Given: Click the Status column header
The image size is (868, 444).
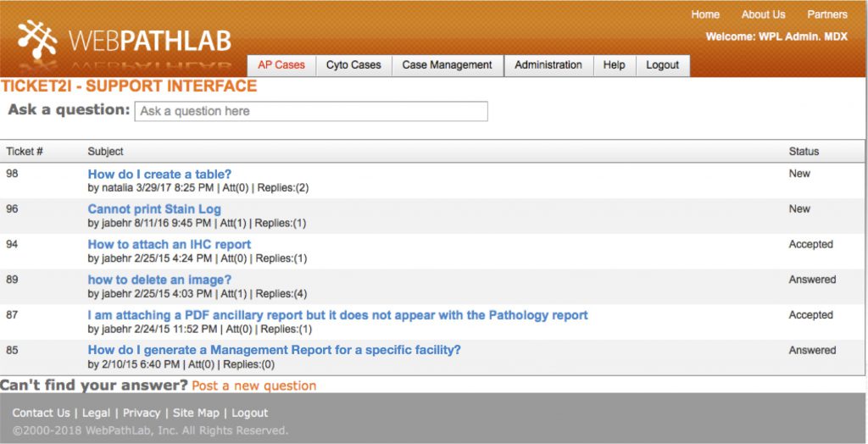Looking at the screenshot, I should [804, 152].
